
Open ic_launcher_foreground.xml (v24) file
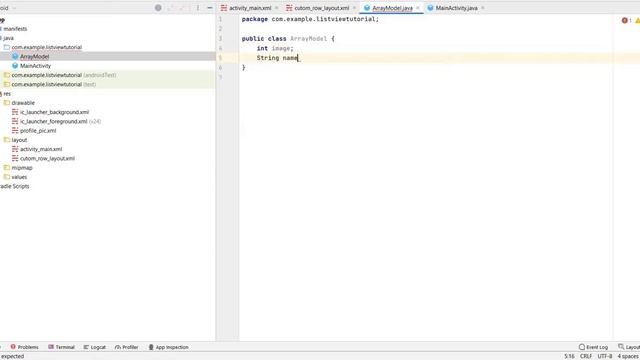pyautogui.click(x=60, y=122)
